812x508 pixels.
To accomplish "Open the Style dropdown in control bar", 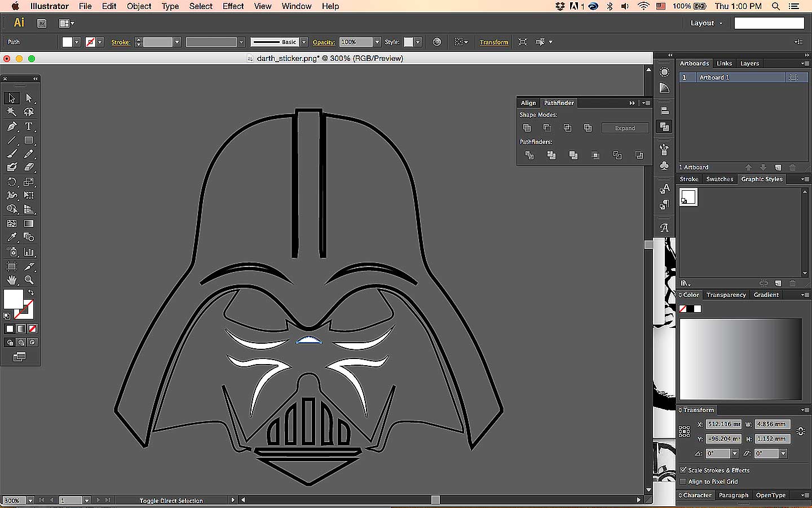I will 418,42.
